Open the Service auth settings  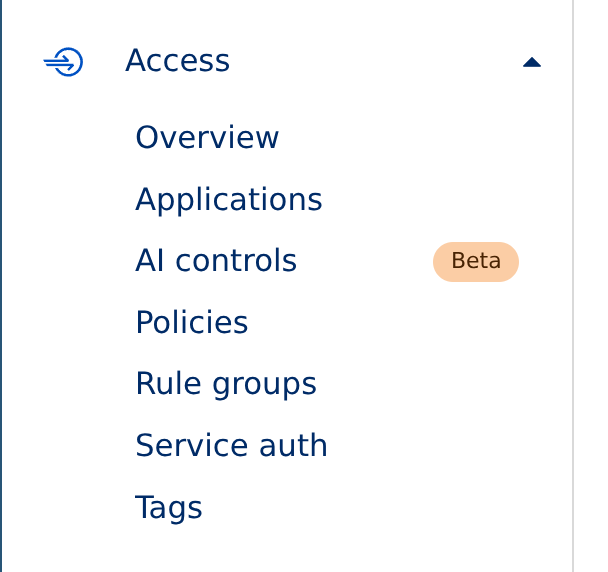[231, 446]
